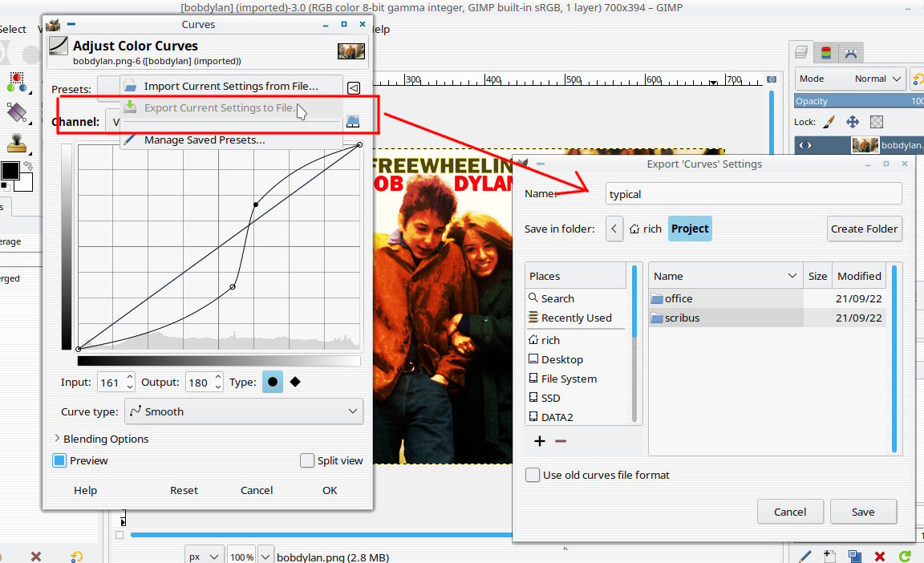Image resolution: width=924 pixels, height=563 pixels.
Task: Click reset to default colors icon
Action: 5,186
